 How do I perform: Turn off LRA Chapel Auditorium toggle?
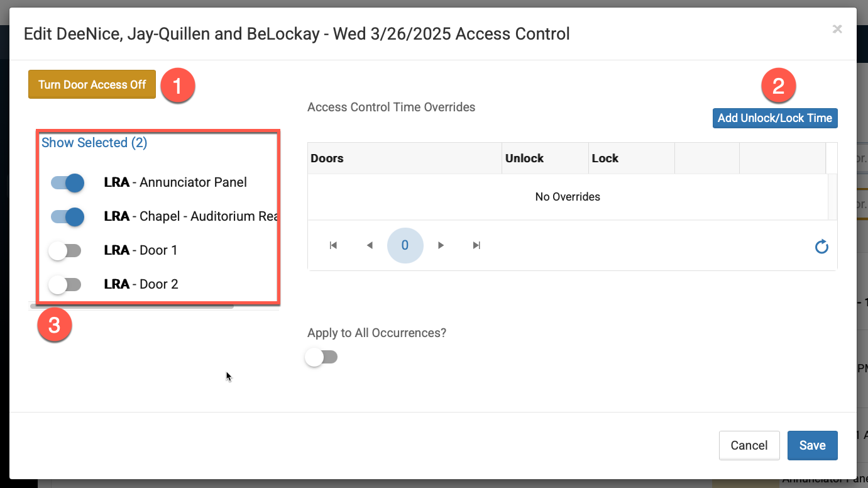(68, 217)
